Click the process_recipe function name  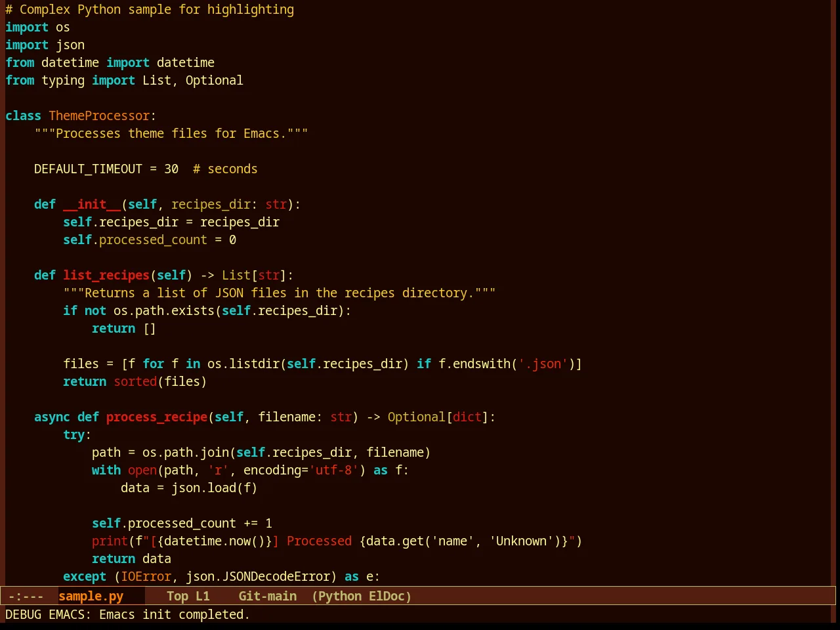pyautogui.click(x=157, y=417)
